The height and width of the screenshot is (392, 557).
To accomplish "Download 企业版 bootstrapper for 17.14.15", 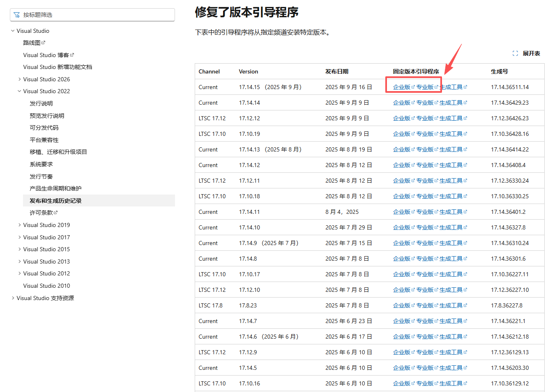I will click(x=401, y=87).
